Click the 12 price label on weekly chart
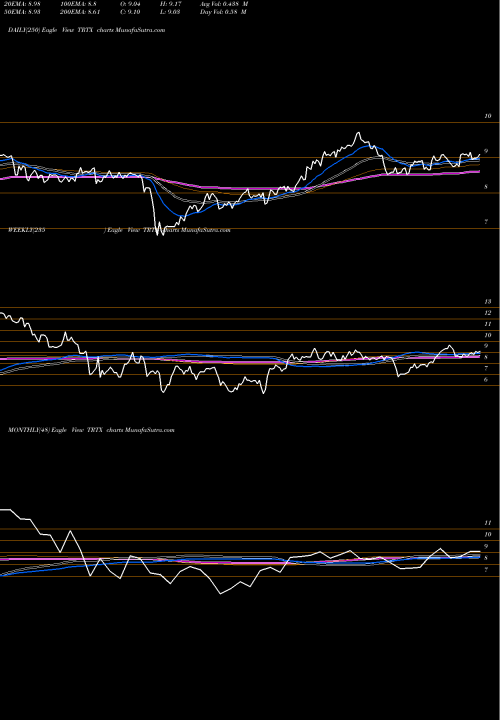500x720 pixels. pos(488,313)
